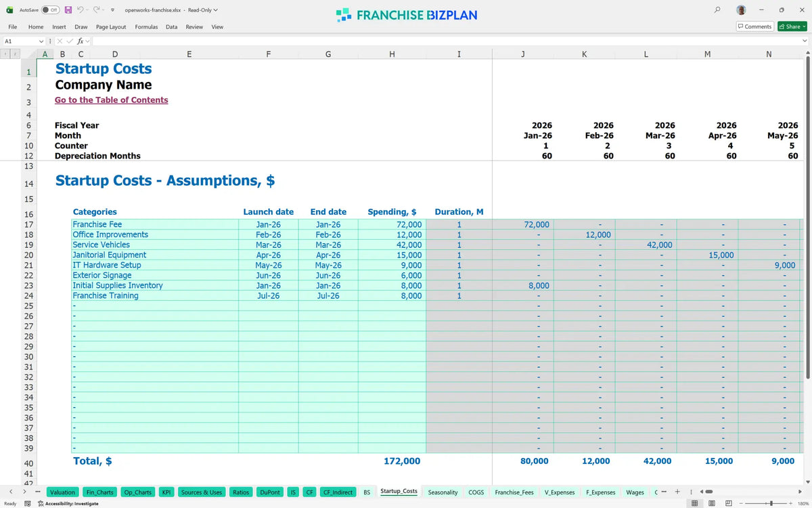Click outline level 2 button
812x508 pixels.
(16, 54)
